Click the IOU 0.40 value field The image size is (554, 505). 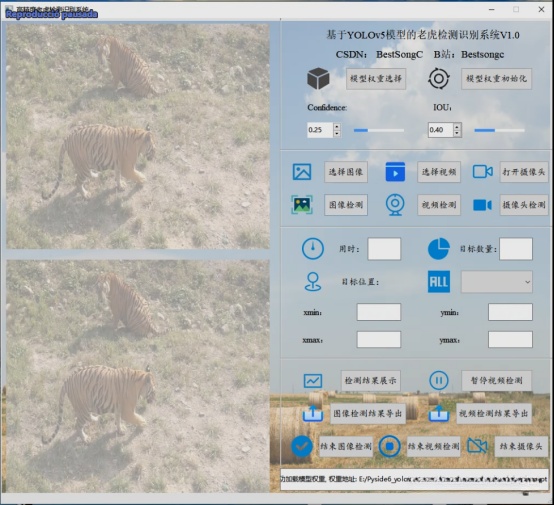(441, 130)
